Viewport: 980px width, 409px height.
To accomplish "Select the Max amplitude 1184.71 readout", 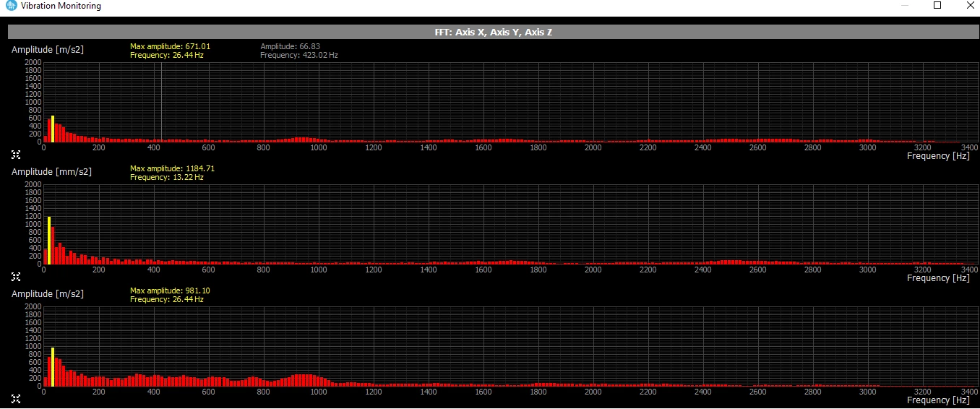I will tap(173, 168).
